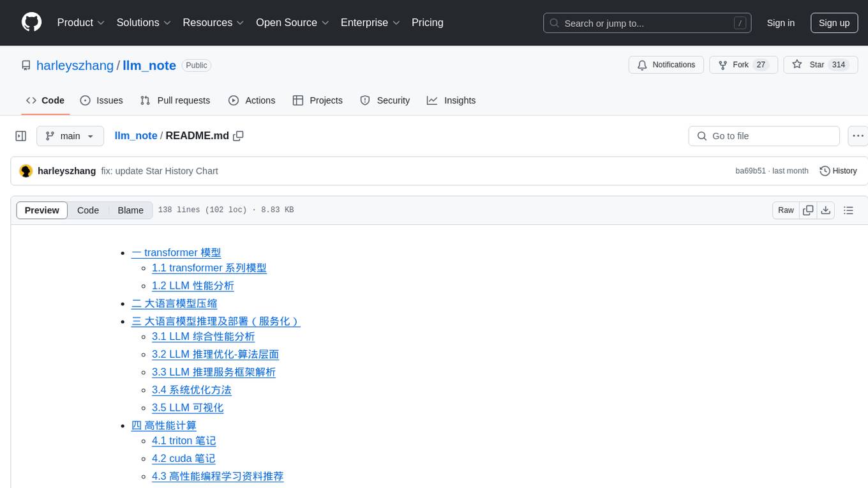Screen dimensions: 868x488
Task: Open harleyszhang owner profile link
Action: pos(75,65)
